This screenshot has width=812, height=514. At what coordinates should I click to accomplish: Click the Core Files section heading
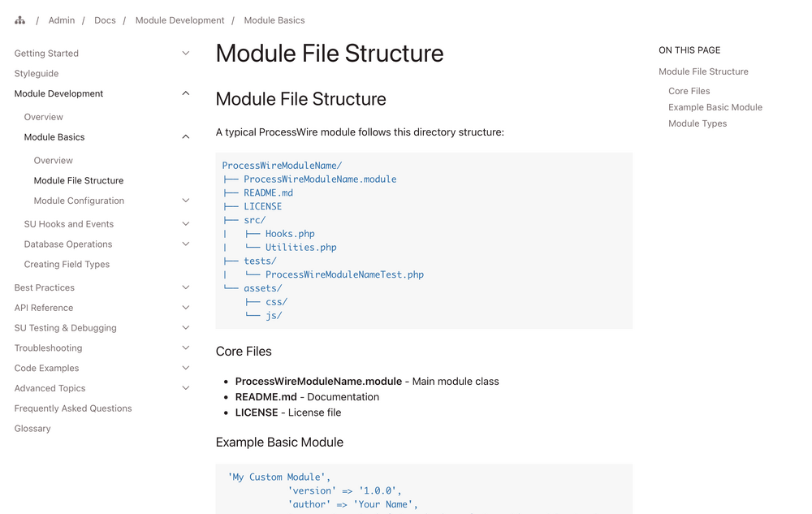tap(244, 352)
